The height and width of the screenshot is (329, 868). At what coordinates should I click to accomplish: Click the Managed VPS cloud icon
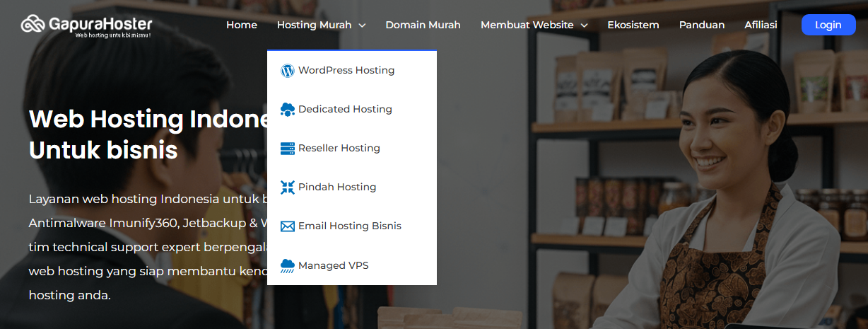click(287, 266)
